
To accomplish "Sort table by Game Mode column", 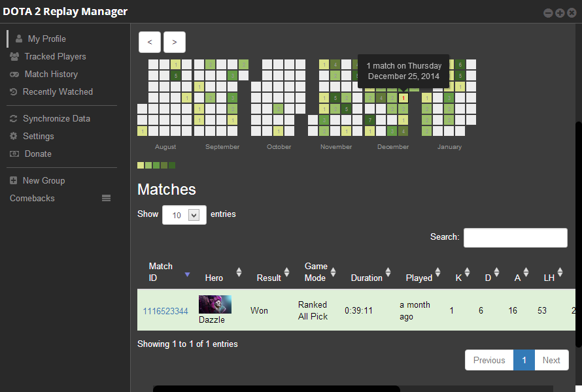I will 320,272.
